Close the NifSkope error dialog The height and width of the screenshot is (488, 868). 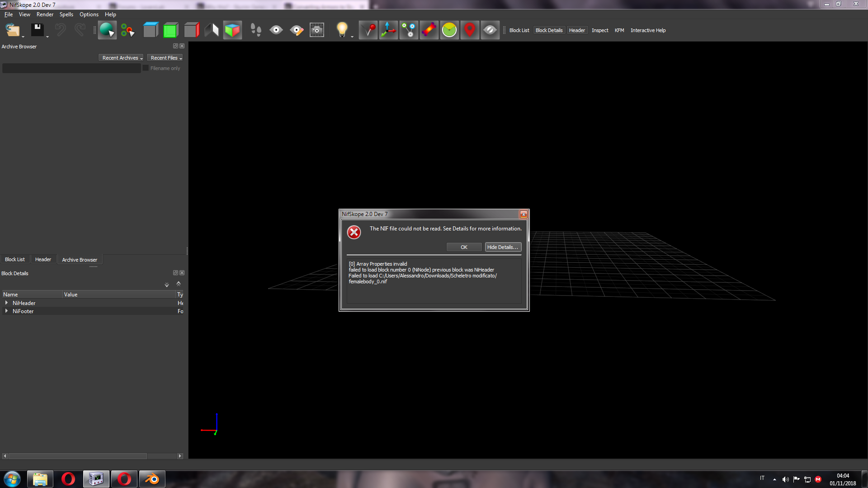pyautogui.click(x=524, y=214)
